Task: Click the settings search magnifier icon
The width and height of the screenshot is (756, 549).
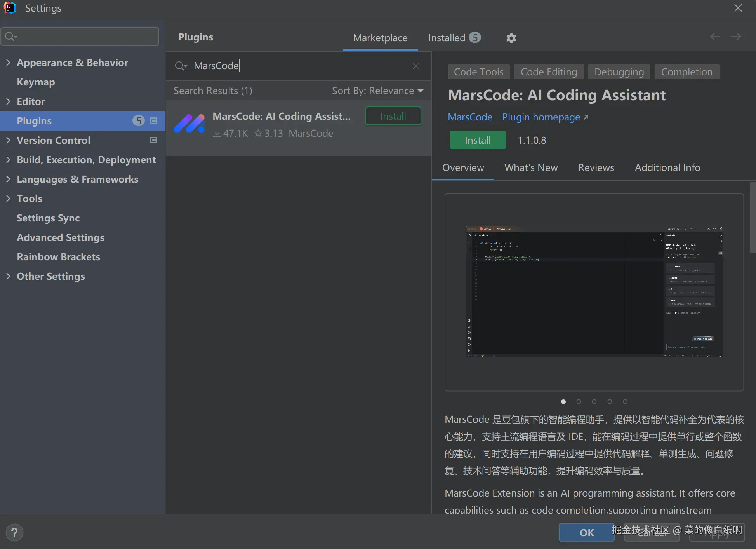Action: (11, 37)
